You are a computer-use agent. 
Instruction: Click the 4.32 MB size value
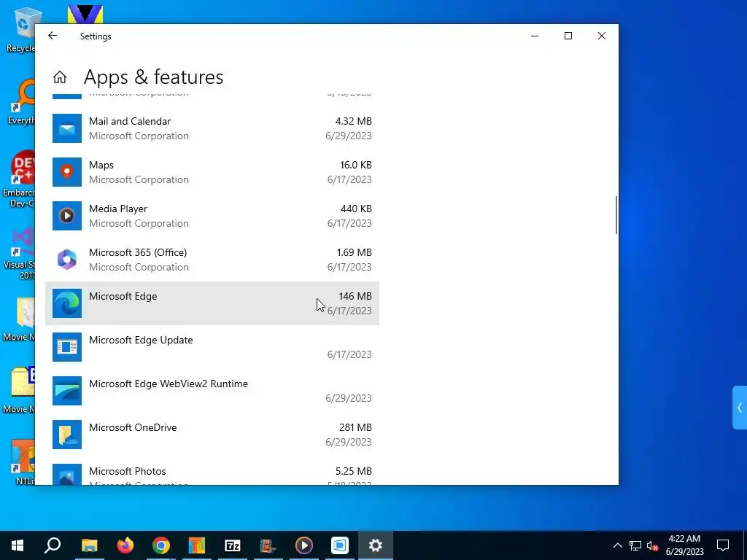pyautogui.click(x=354, y=122)
